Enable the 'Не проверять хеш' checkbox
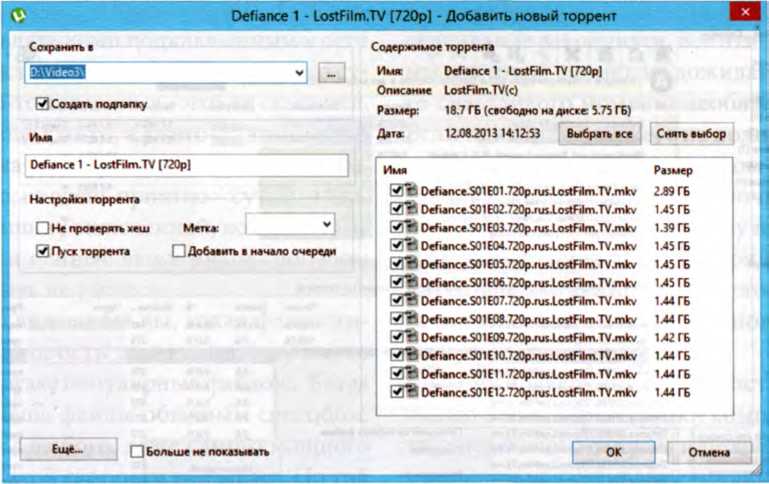 click(x=42, y=228)
